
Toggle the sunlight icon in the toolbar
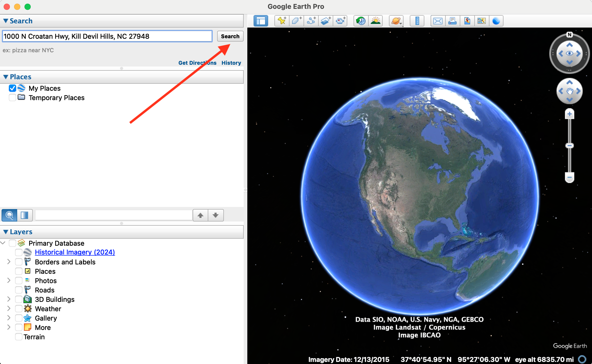coord(375,21)
